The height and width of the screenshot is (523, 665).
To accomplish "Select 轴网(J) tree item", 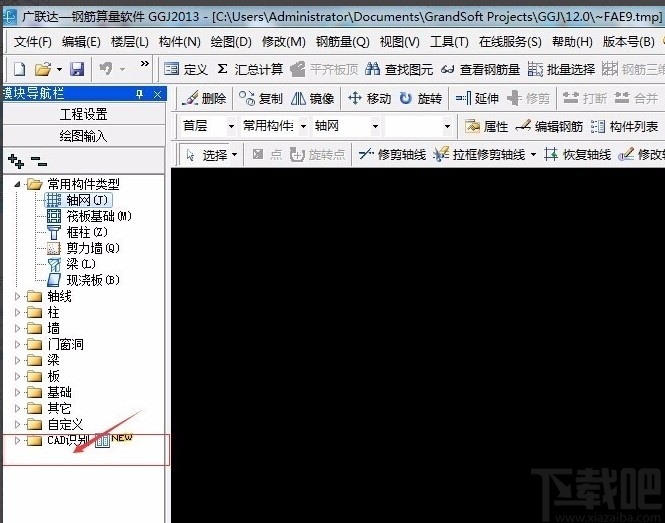I will (78, 200).
